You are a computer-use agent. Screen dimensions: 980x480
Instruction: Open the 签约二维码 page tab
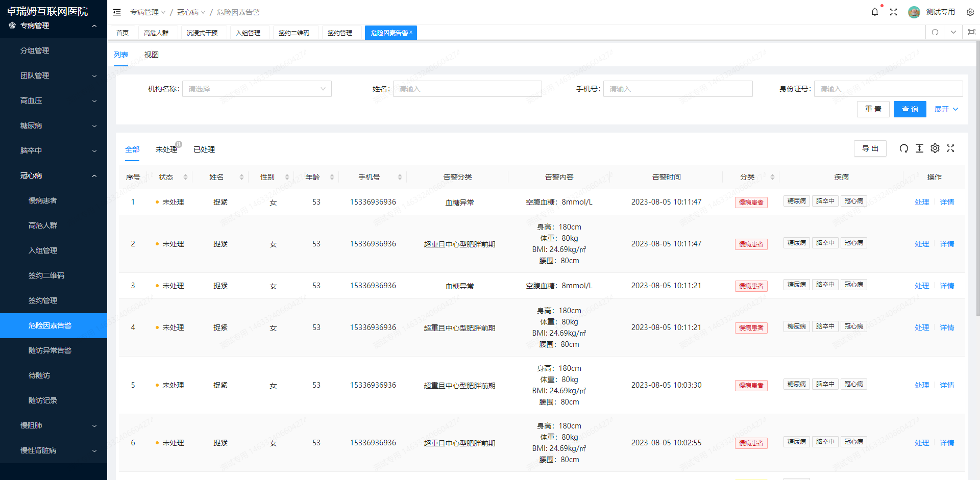click(294, 33)
